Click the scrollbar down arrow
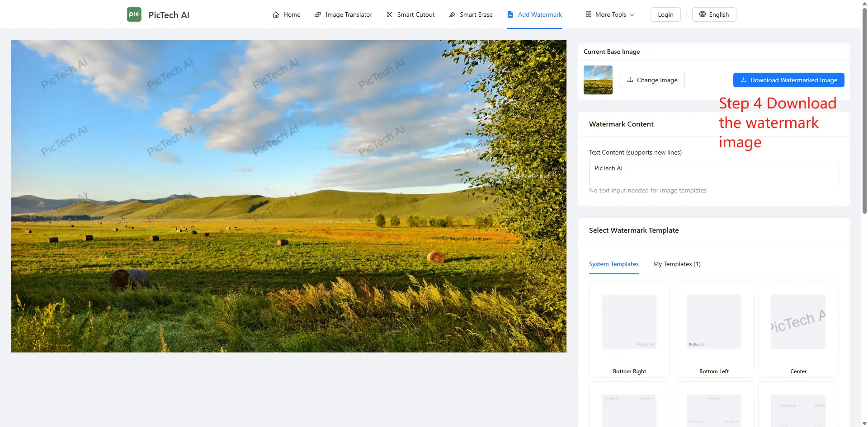 (864, 424)
